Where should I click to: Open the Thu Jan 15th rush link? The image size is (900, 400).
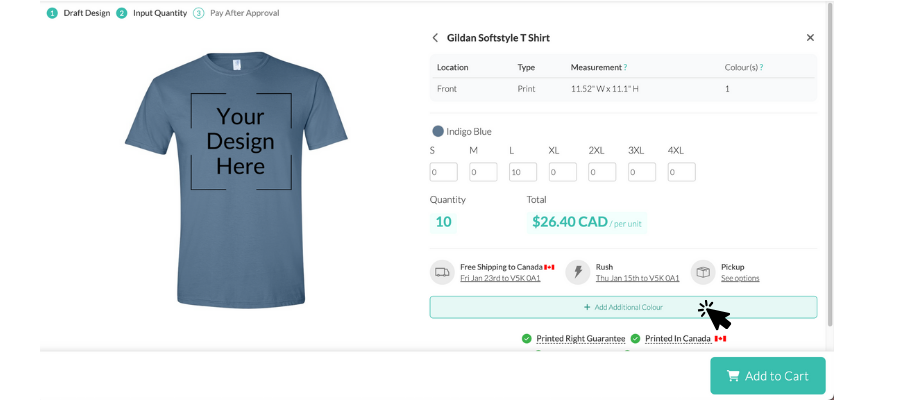point(637,278)
